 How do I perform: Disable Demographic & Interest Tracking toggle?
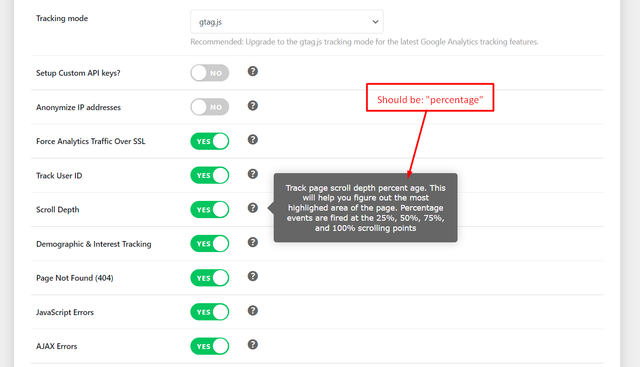(x=209, y=244)
